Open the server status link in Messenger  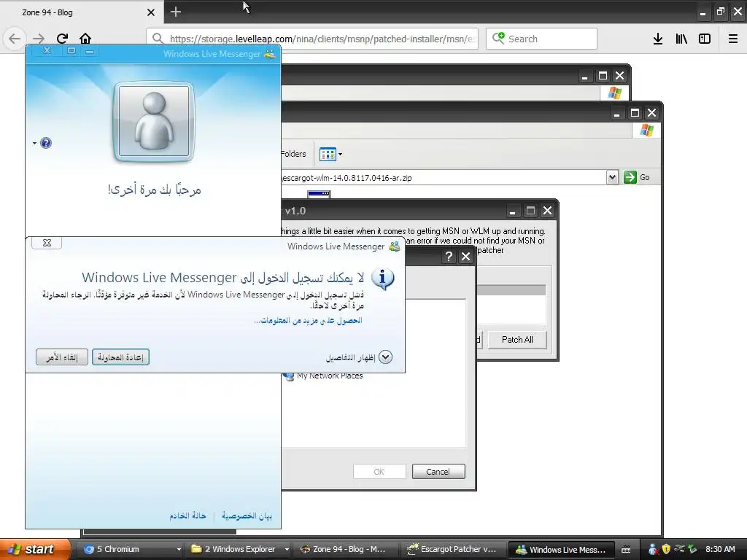point(187,516)
